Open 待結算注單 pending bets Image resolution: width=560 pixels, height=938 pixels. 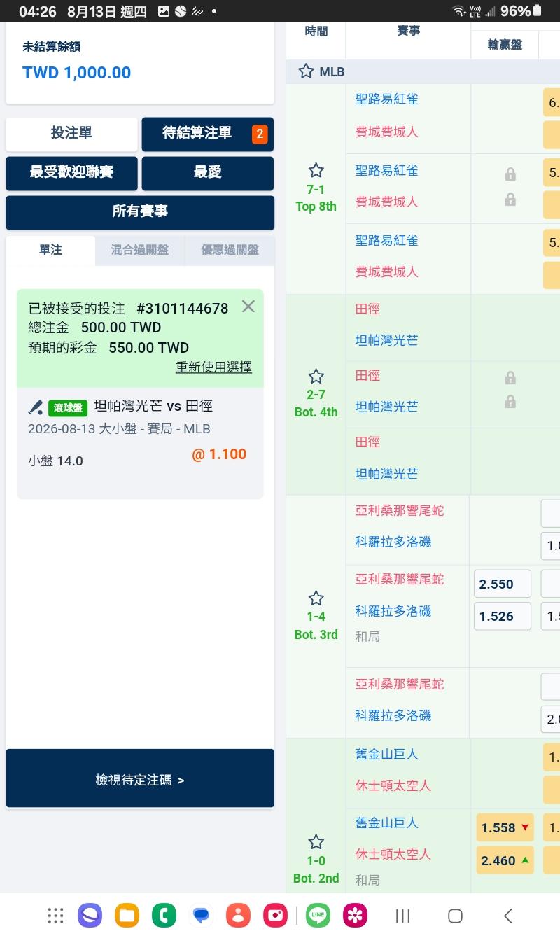207,134
